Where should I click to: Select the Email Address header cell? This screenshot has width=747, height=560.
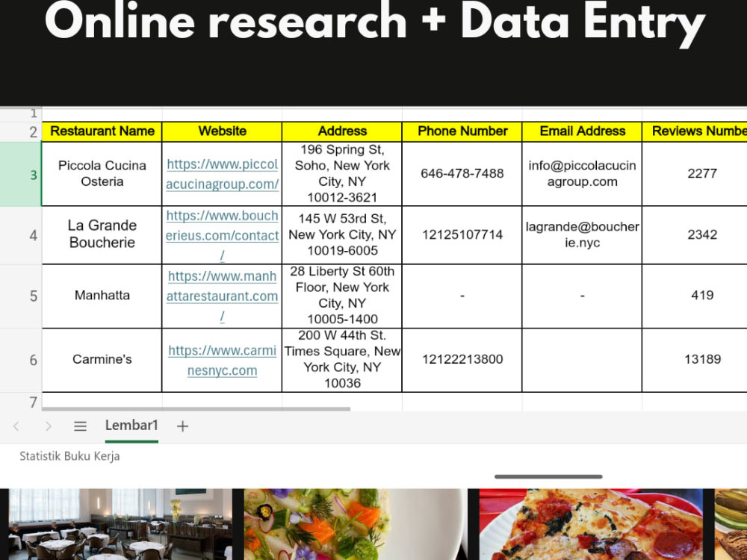point(582,131)
